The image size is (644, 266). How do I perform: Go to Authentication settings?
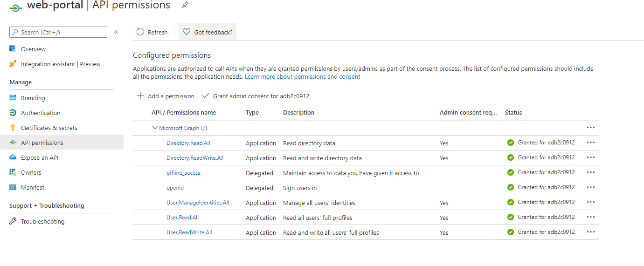pyautogui.click(x=41, y=113)
